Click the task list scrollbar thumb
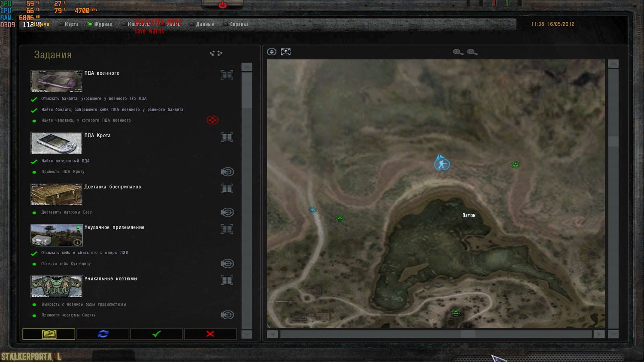This screenshot has width=644, height=362. coord(247,90)
